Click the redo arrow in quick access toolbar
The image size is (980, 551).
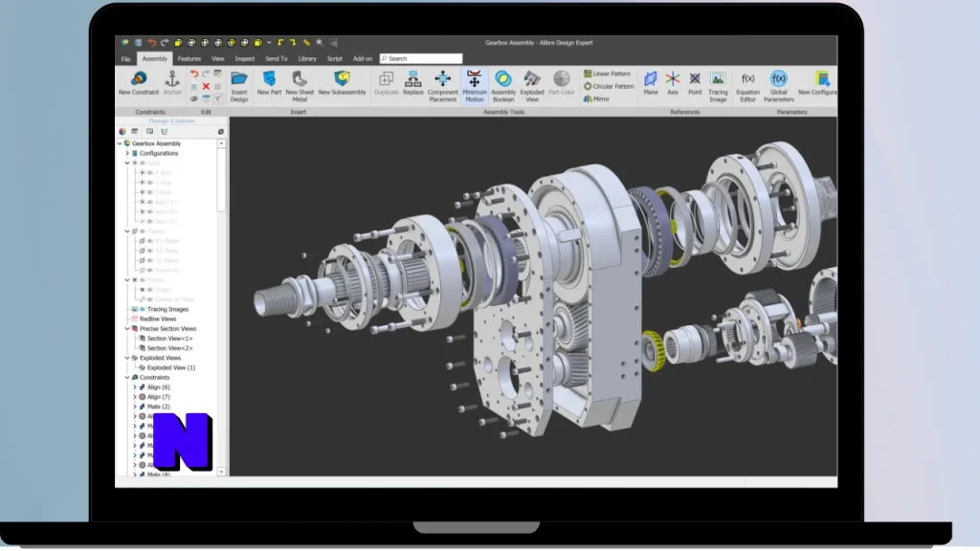[x=165, y=42]
